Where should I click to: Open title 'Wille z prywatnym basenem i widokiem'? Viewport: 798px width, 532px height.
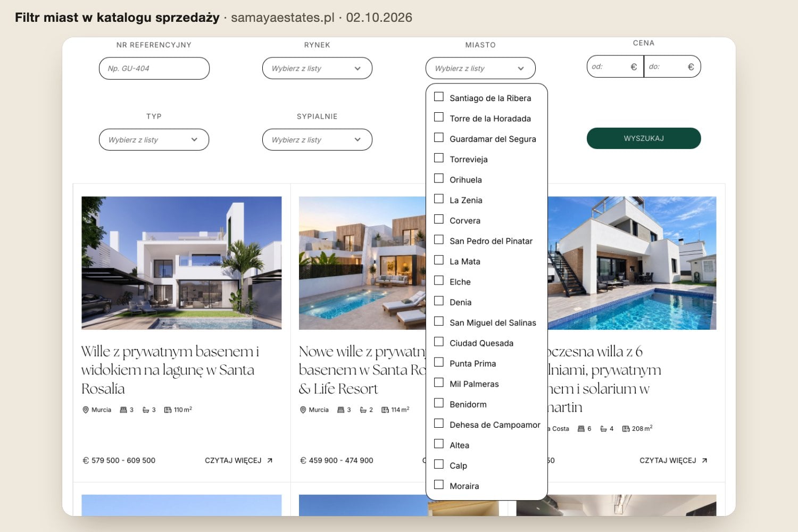click(170, 370)
